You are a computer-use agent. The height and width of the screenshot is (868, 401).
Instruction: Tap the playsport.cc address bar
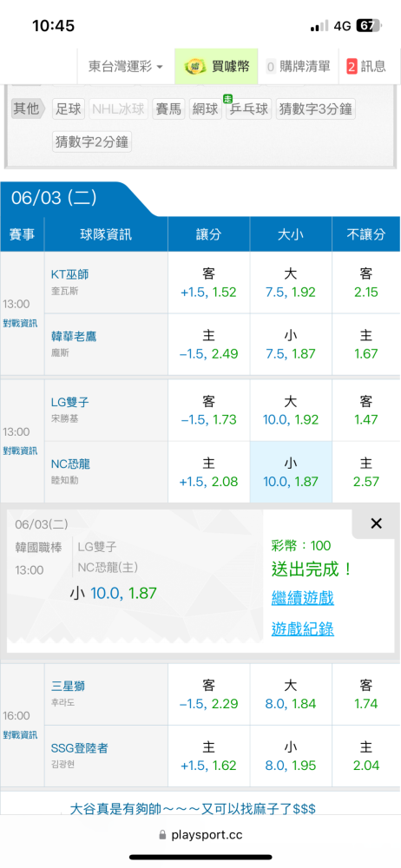[200, 835]
